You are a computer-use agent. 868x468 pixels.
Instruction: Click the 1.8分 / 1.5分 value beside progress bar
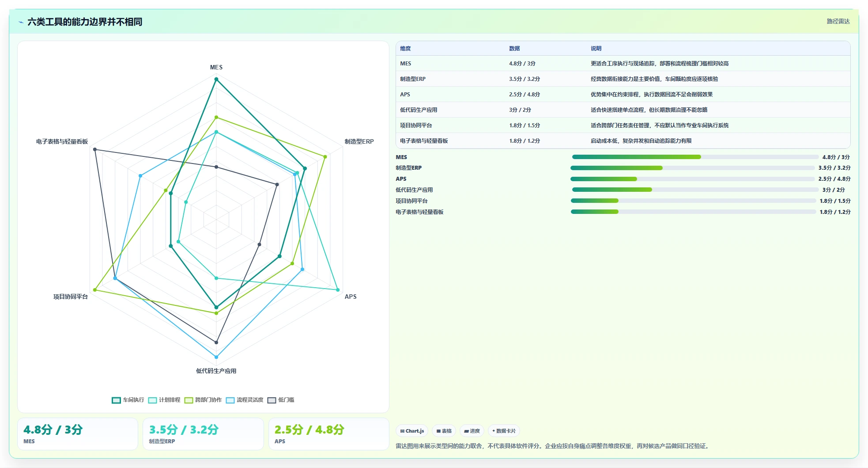pos(835,201)
